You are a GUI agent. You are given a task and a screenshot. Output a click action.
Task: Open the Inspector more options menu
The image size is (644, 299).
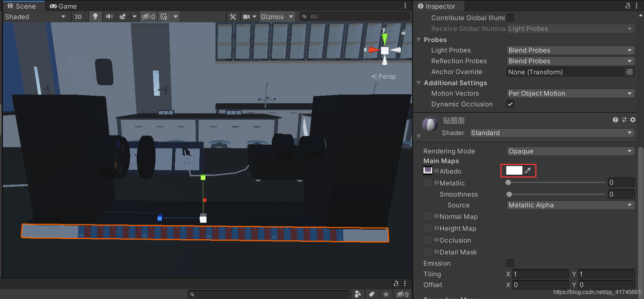click(x=636, y=6)
